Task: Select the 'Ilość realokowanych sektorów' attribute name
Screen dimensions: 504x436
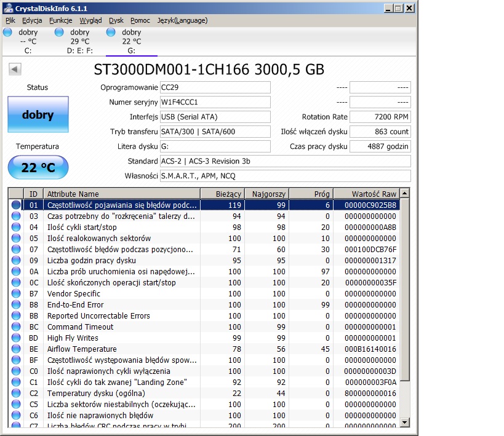Action: [99, 239]
